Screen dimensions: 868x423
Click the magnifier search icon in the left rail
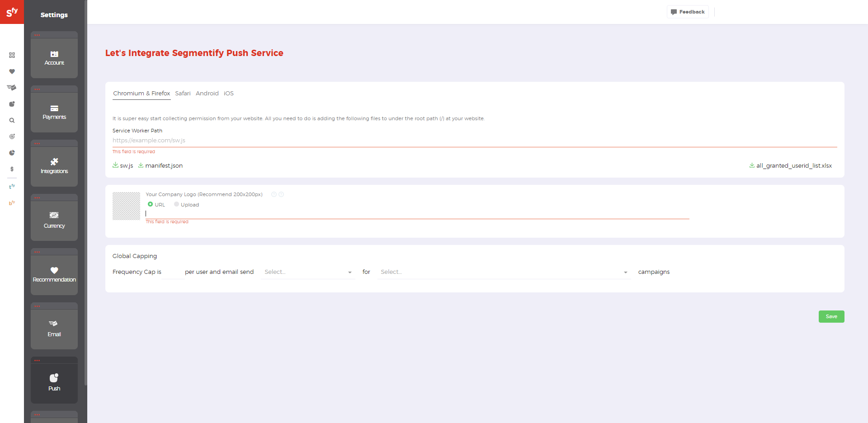(x=12, y=120)
